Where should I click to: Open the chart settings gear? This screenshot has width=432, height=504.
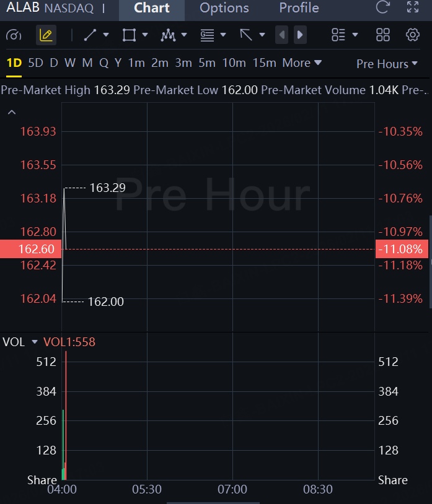coord(413,35)
